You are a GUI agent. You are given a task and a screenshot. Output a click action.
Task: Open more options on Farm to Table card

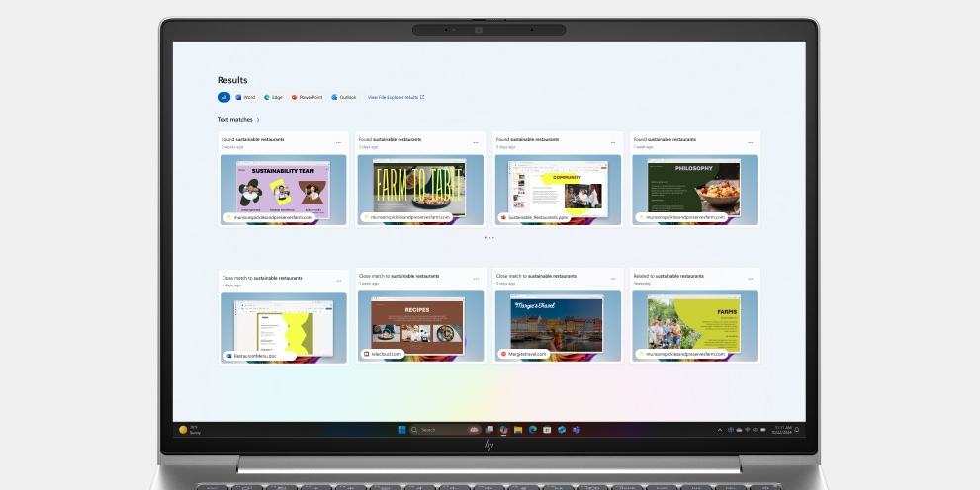pos(476,143)
